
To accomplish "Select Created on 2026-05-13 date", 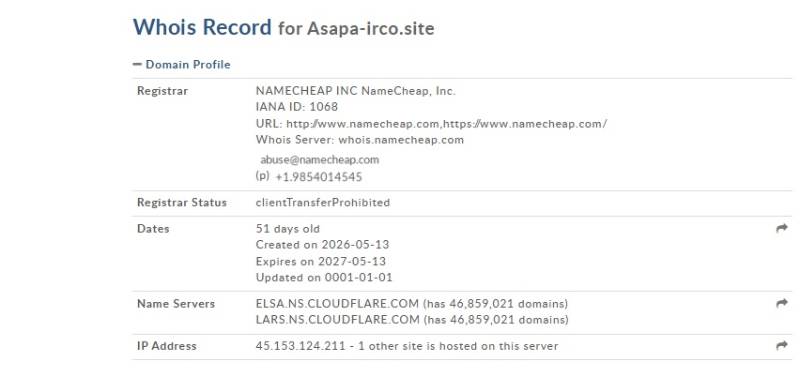I will (x=322, y=244).
